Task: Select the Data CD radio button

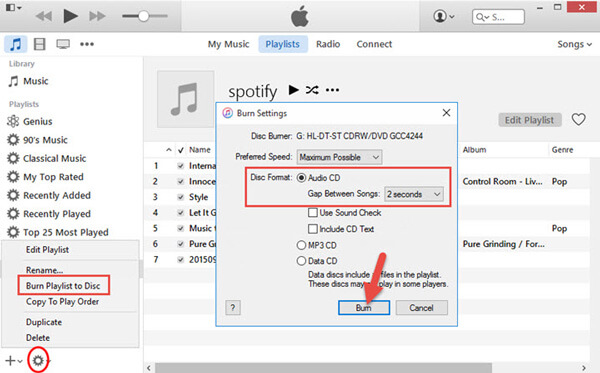Action: point(302,261)
